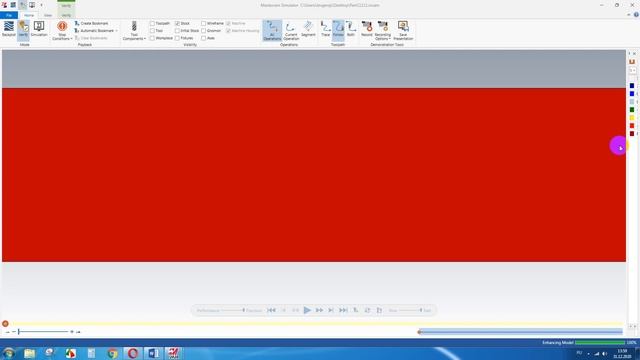Click Save Presentation
Screen dimensions: 640x360
[x=403, y=31]
